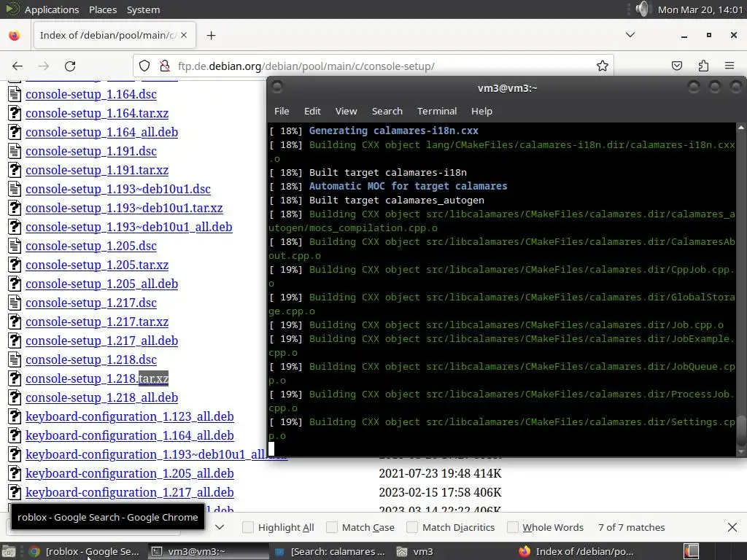Switch to Index of /debian taskbar button

click(x=576, y=551)
